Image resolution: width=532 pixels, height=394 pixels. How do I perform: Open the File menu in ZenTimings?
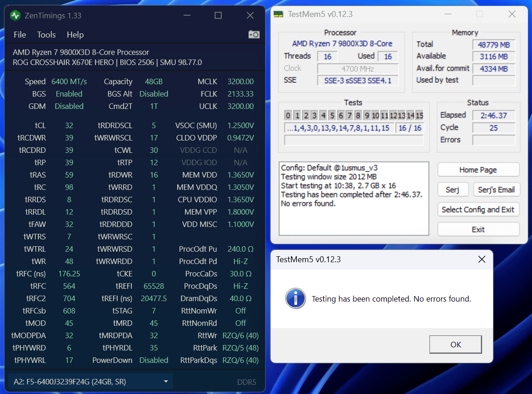20,35
